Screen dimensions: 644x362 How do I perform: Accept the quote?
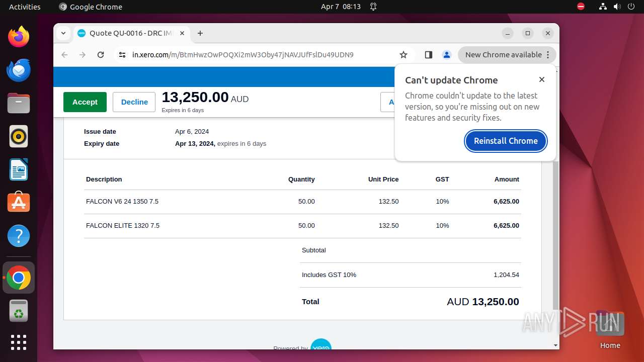(85, 102)
